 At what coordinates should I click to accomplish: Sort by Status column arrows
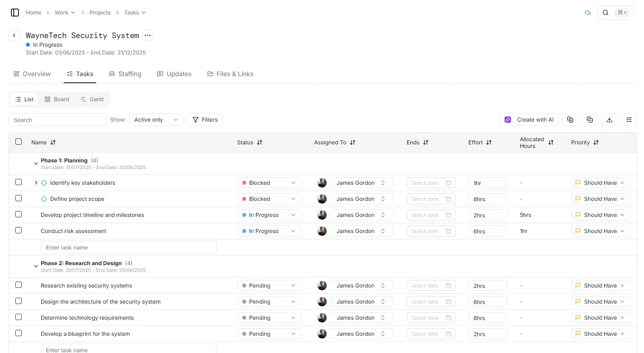[260, 142]
